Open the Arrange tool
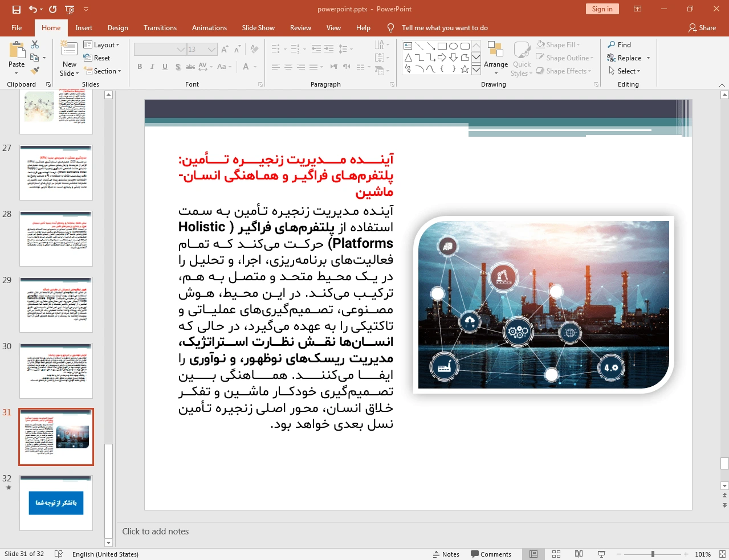This screenshot has height=560, width=729. [495, 57]
